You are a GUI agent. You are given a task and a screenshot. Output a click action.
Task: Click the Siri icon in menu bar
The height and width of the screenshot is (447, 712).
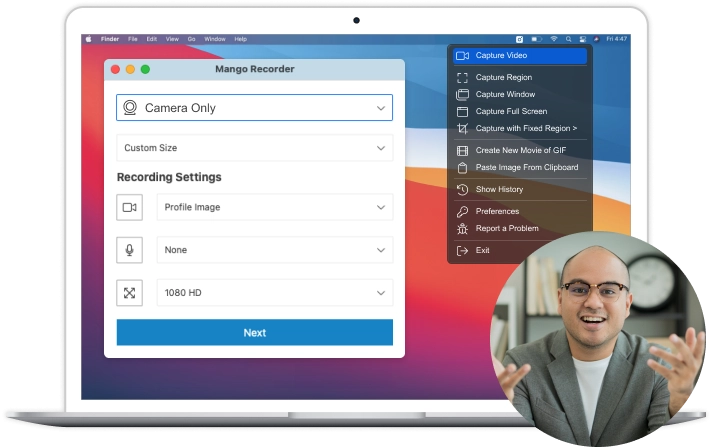point(596,39)
